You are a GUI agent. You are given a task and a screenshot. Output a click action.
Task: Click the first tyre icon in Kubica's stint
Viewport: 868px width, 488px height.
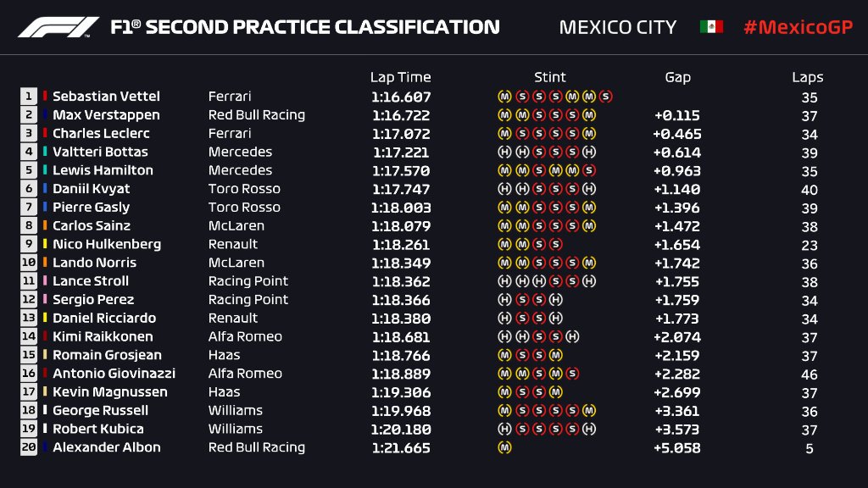[504, 429]
